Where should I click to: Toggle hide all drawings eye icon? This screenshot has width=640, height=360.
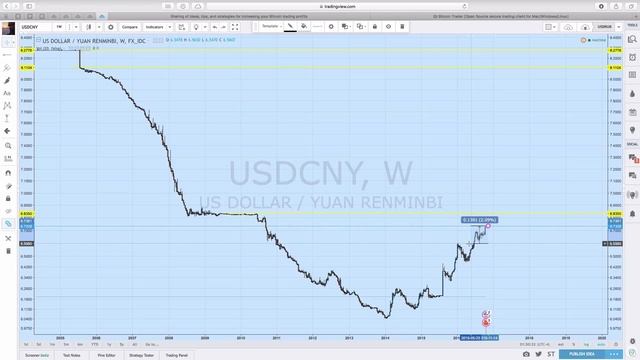8,211
